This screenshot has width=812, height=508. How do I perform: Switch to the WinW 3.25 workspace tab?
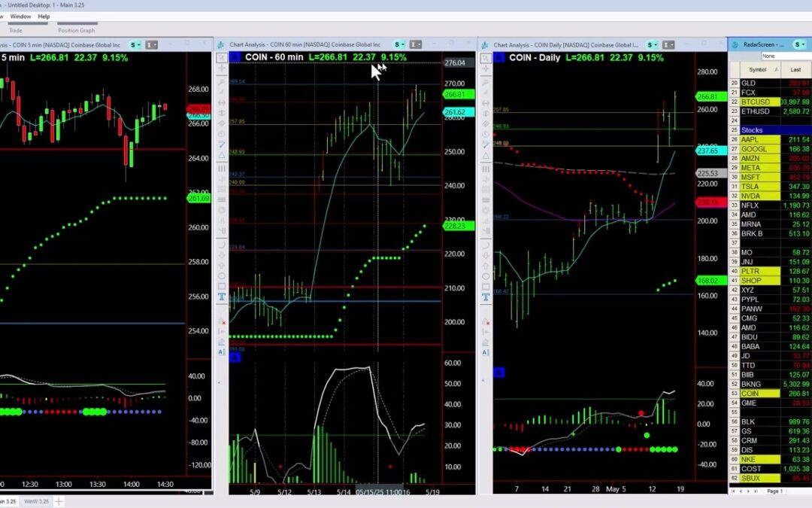click(36, 501)
